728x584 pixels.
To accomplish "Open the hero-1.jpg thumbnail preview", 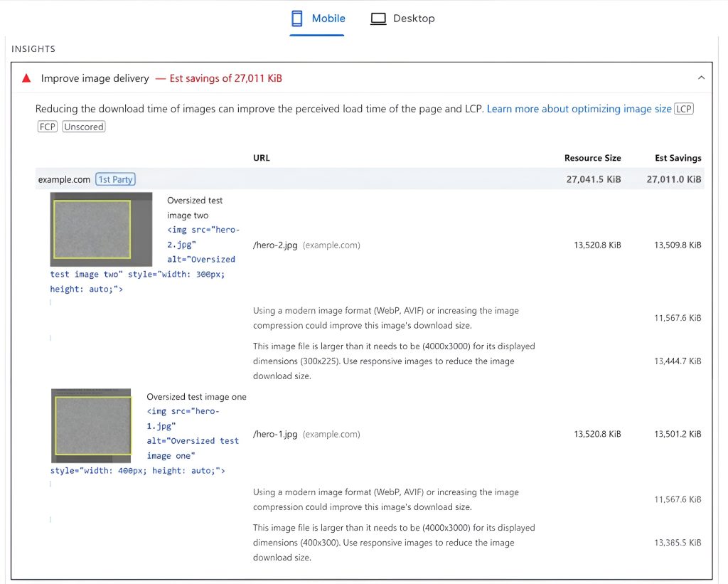I will [x=91, y=425].
